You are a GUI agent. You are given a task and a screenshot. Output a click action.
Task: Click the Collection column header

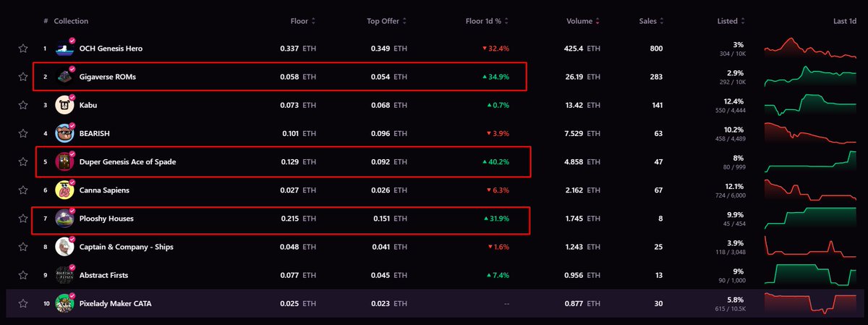click(x=71, y=22)
